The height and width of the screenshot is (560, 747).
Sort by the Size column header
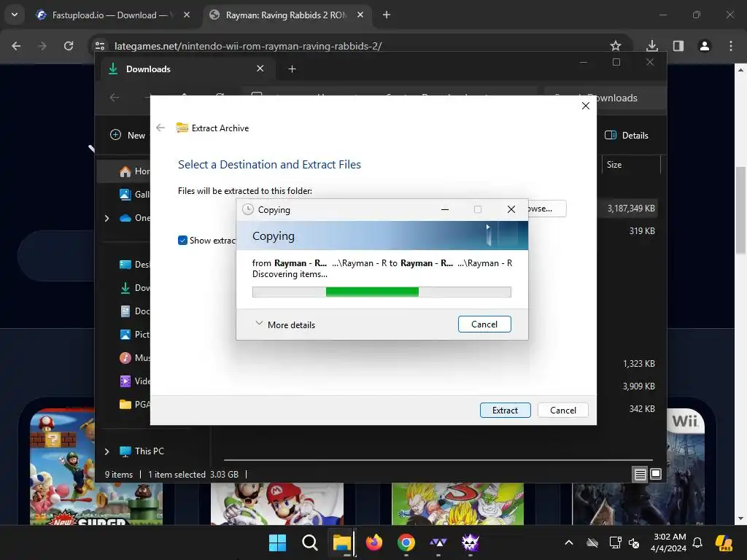(630, 165)
